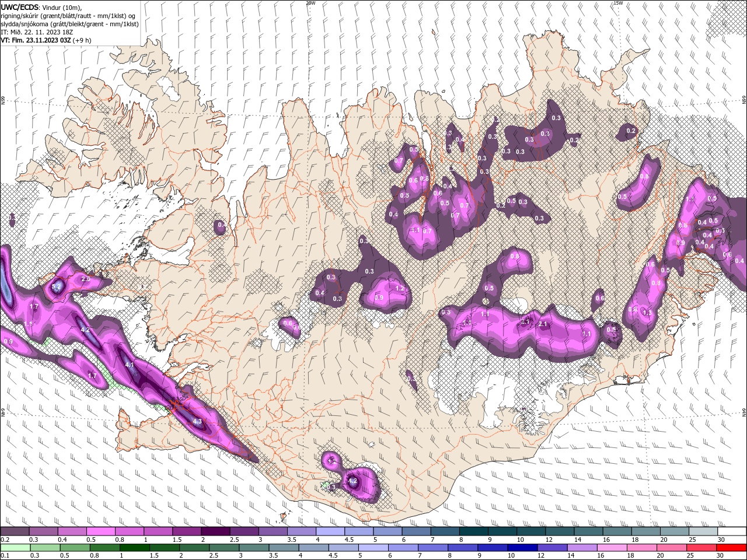The width and height of the screenshot is (747, 560).
Task: Click the upper legend swatch starting at 1.5
Action: pyautogui.click(x=186, y=531)
